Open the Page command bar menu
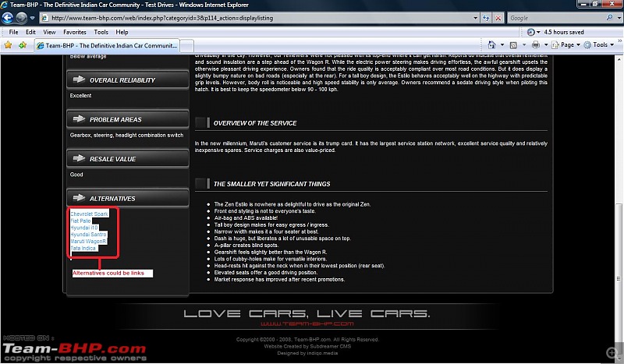Image resolution: width=624 pixels, height=364 pixels. 566,44
